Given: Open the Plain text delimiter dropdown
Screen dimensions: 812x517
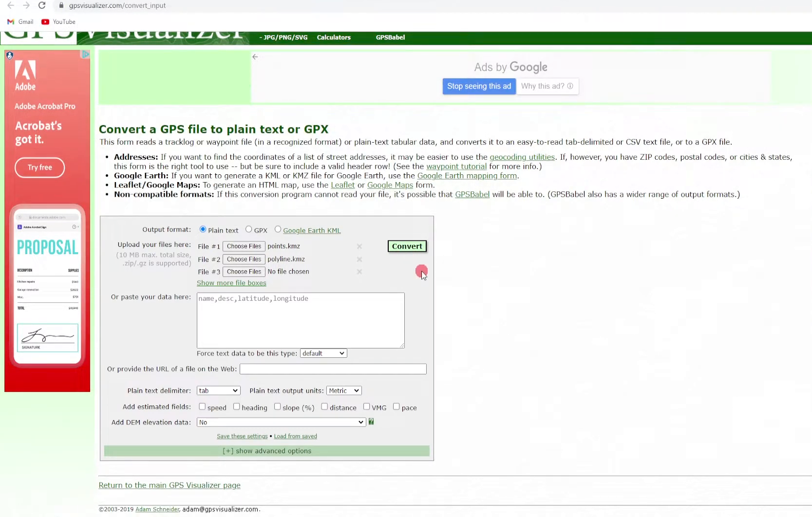Looking at the screenshot, I should [218, 391].
